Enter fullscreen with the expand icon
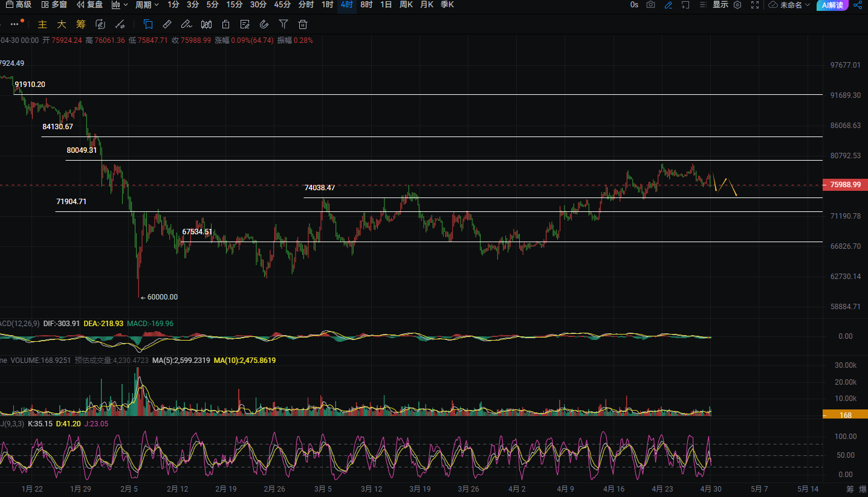This screenshot has width=868, height=497. (755, 5)
